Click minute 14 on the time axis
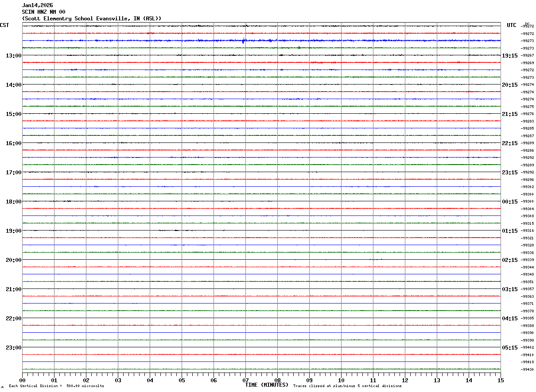This screenshot has width=536, height=392. click(x=469, y=380)
